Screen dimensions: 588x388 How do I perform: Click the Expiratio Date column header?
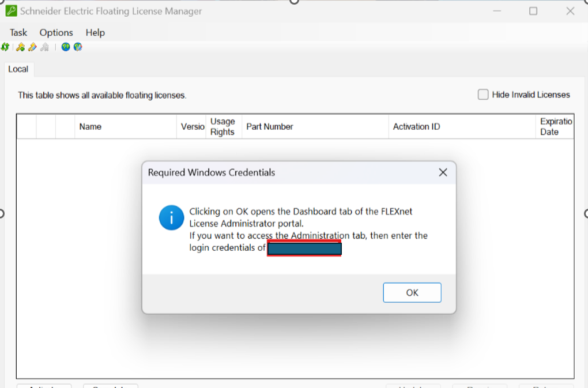(x=555, y=127)
